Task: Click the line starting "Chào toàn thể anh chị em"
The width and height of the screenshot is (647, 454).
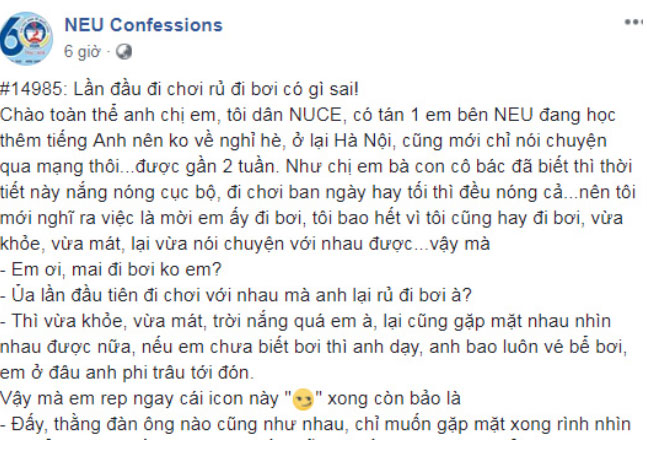Action: [310, 108]
